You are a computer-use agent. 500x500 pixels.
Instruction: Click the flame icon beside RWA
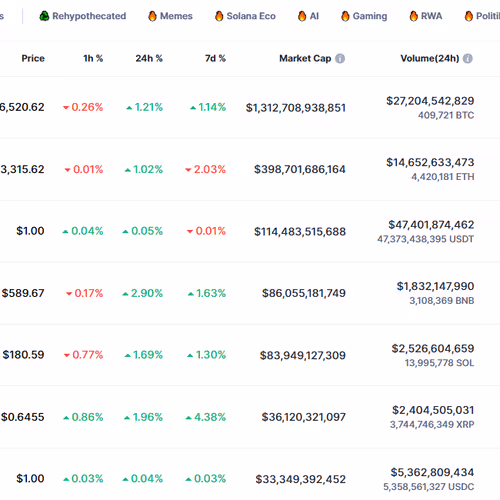click(x=414, y=16)
